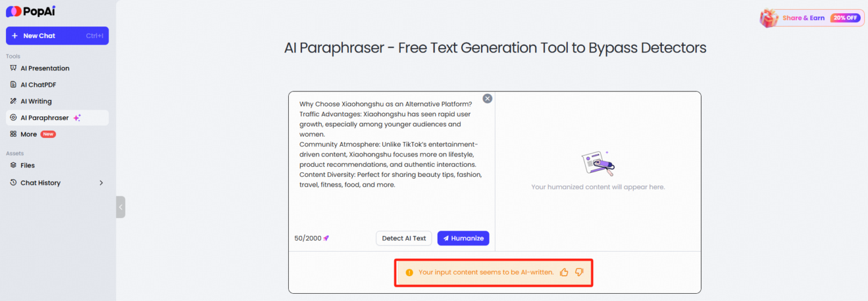Open the More tools menu

tap(57, 134)
